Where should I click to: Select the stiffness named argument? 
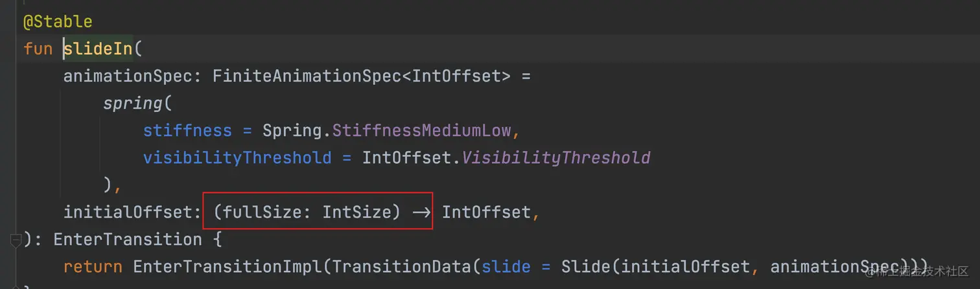point(187,131)
